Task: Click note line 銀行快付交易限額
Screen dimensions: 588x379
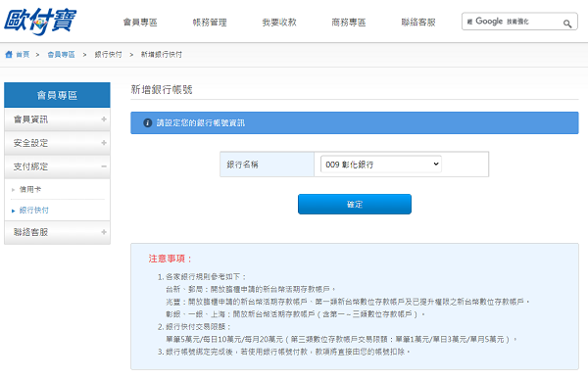Action: pos(198,327)
